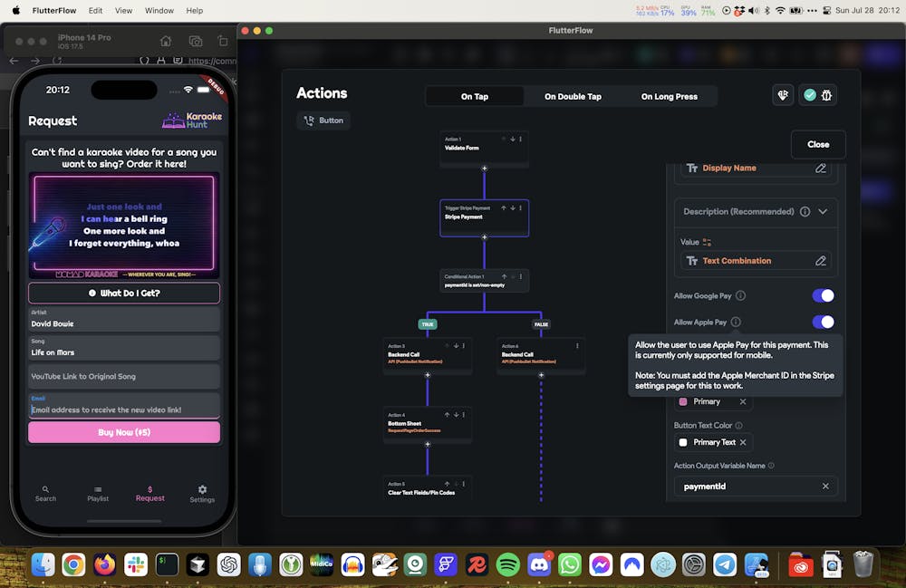Move Conditional Action 1 up
The height and width of the screenshot is (588, 906).
tap(504, 276)
